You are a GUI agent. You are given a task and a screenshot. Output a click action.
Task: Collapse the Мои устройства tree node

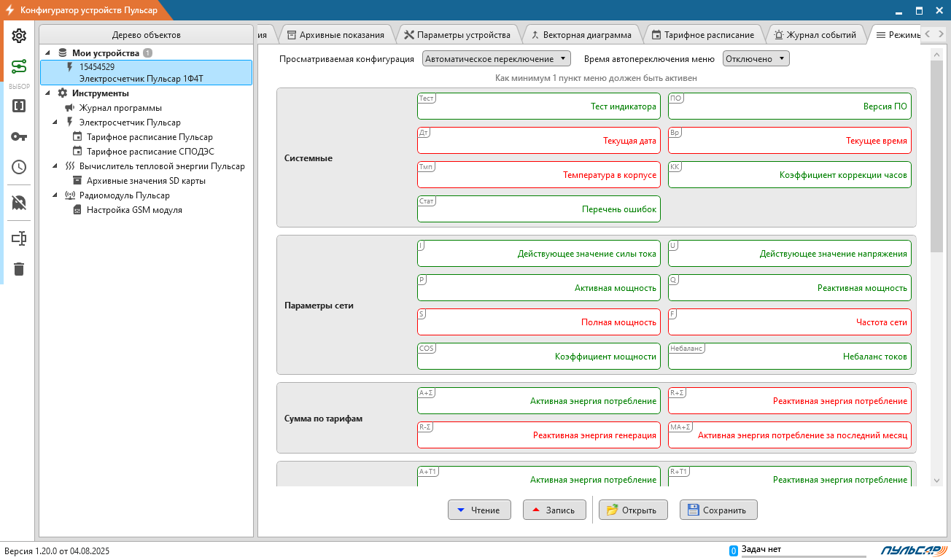coord(48,53)
